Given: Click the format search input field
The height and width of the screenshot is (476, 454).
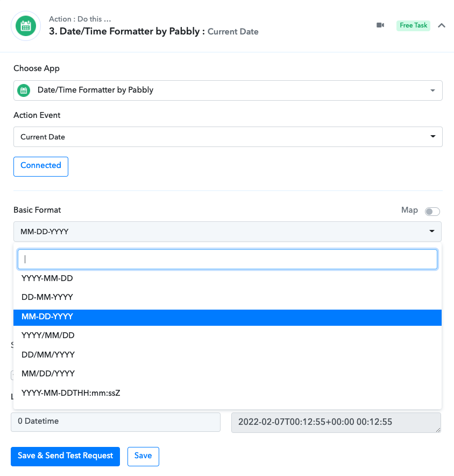Looking at the screenshot, I should (x=228, y=259).
